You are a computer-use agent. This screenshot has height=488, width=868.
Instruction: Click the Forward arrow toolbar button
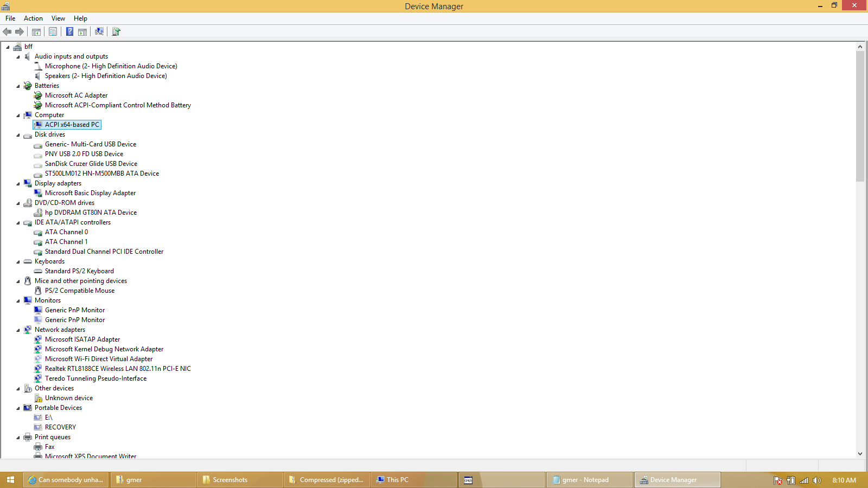pyautogui.click(x=20, y=31)
